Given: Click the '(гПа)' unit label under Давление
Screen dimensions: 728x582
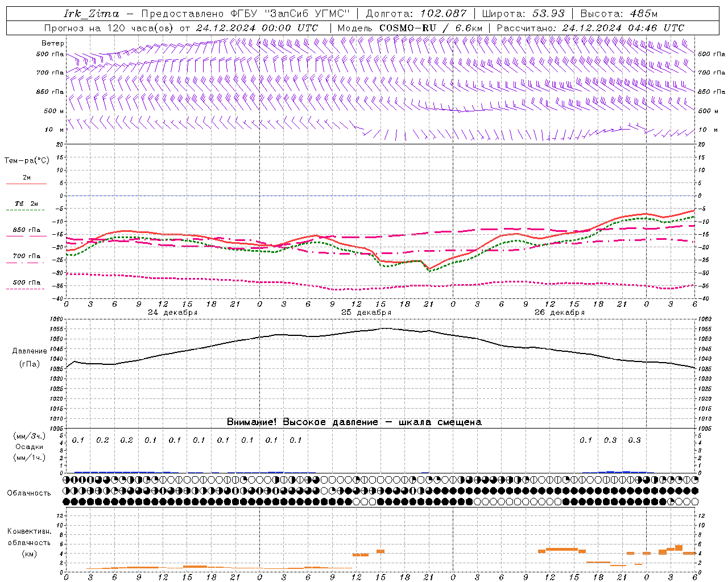Looking at the screenshot, I should [x=30, y=364].
